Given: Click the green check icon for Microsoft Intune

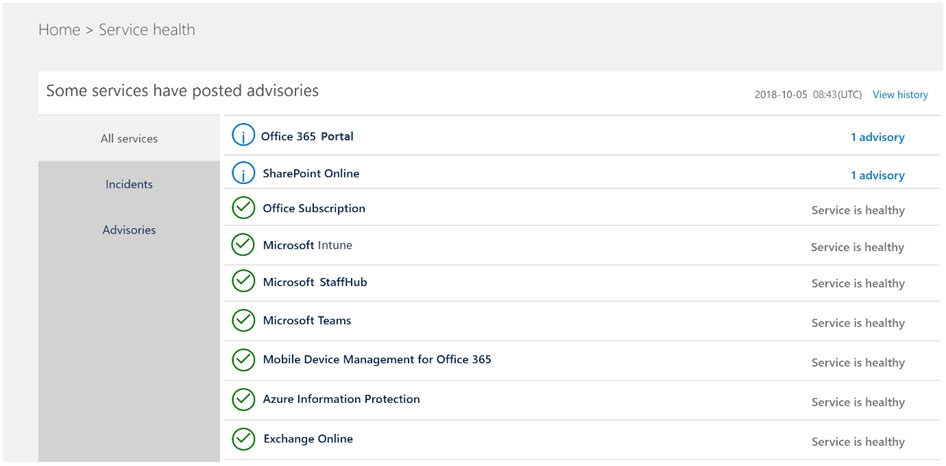Looking at the screenshot, I should tap(243, 245).
